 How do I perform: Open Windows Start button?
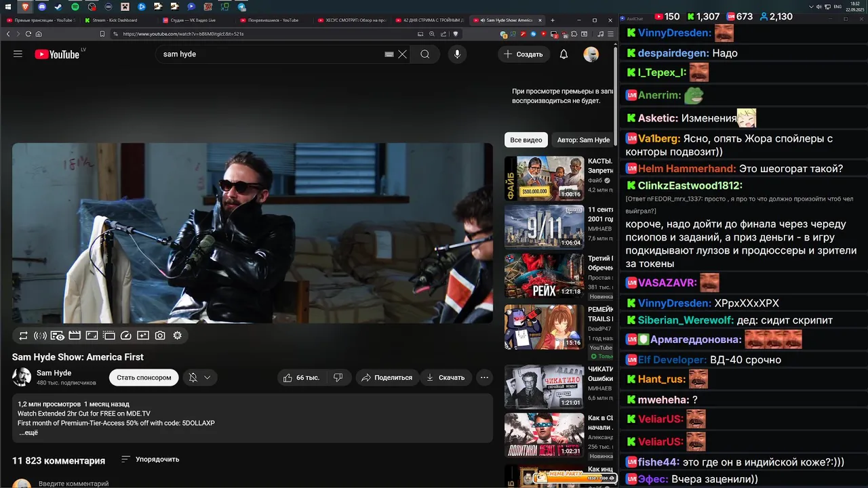(x=8, y=6)
